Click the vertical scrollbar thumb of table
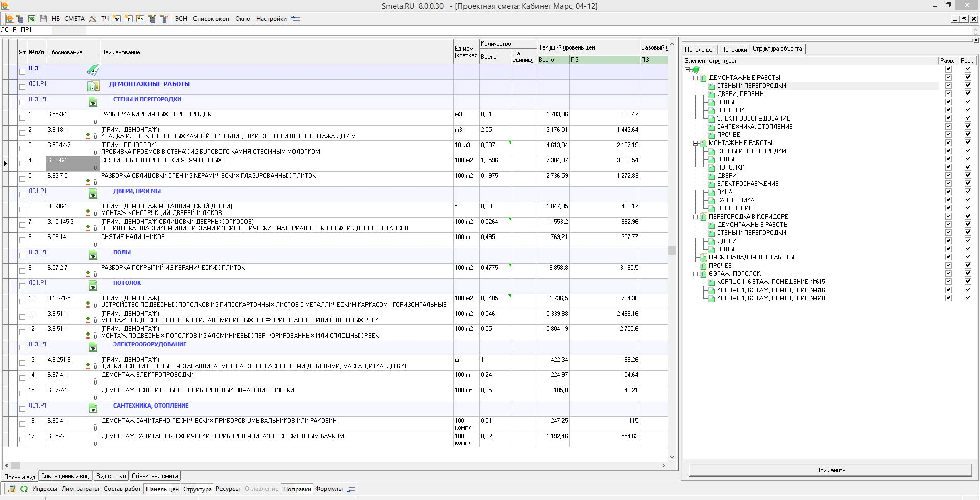This screenshot has width=980, height=500. tap(672, 250)
